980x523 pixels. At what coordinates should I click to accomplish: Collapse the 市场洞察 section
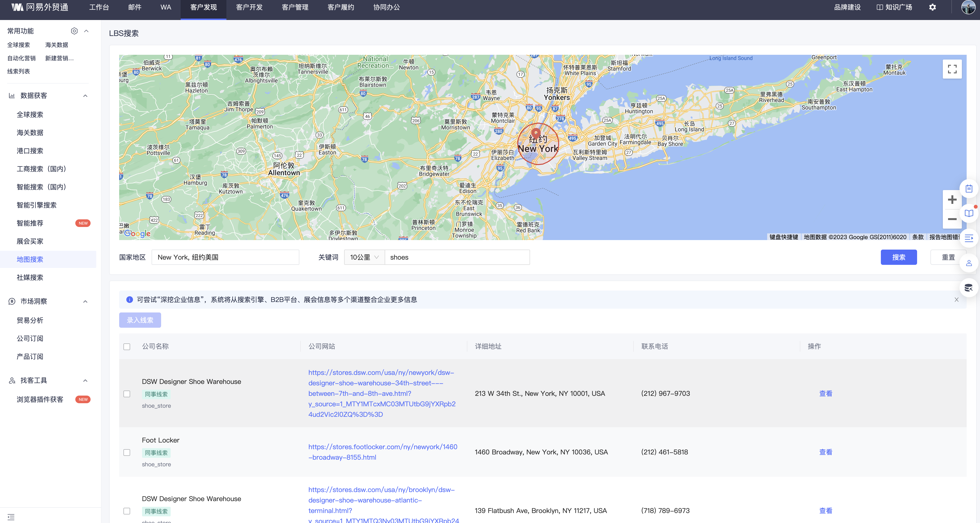point(85,302)
